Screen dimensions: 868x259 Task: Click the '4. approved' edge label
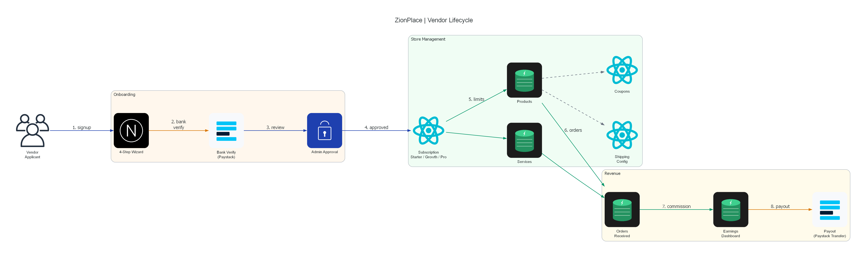[376, 127]
